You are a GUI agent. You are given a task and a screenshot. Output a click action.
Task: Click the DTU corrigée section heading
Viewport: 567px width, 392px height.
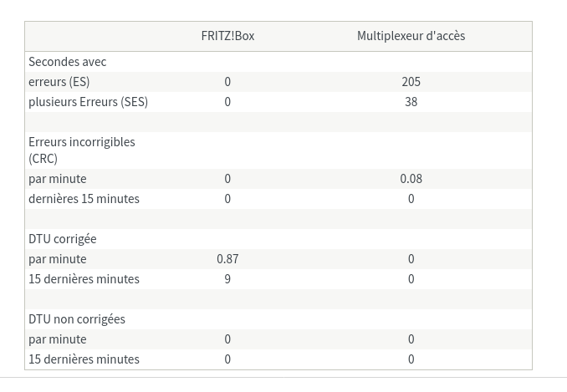tap(63, 239)
